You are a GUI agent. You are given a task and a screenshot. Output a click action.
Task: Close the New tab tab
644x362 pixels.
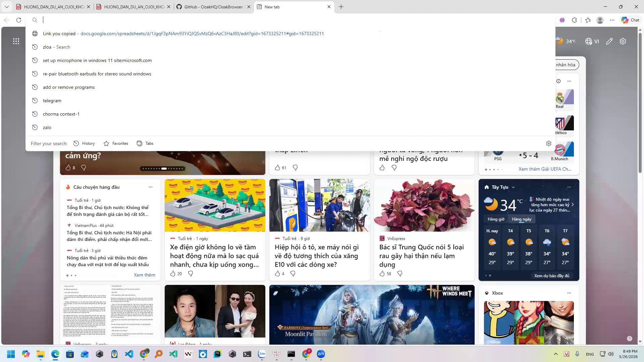[x=329, y=7]
